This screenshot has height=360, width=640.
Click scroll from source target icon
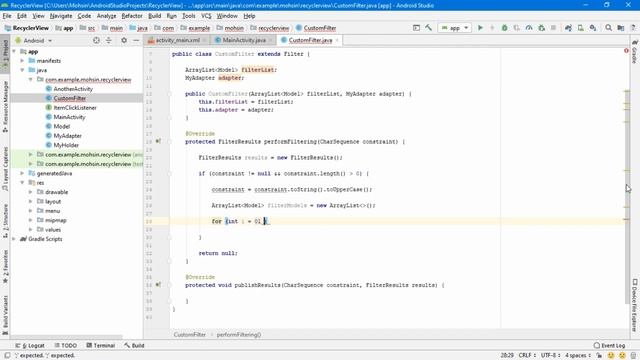pos(96,40)
